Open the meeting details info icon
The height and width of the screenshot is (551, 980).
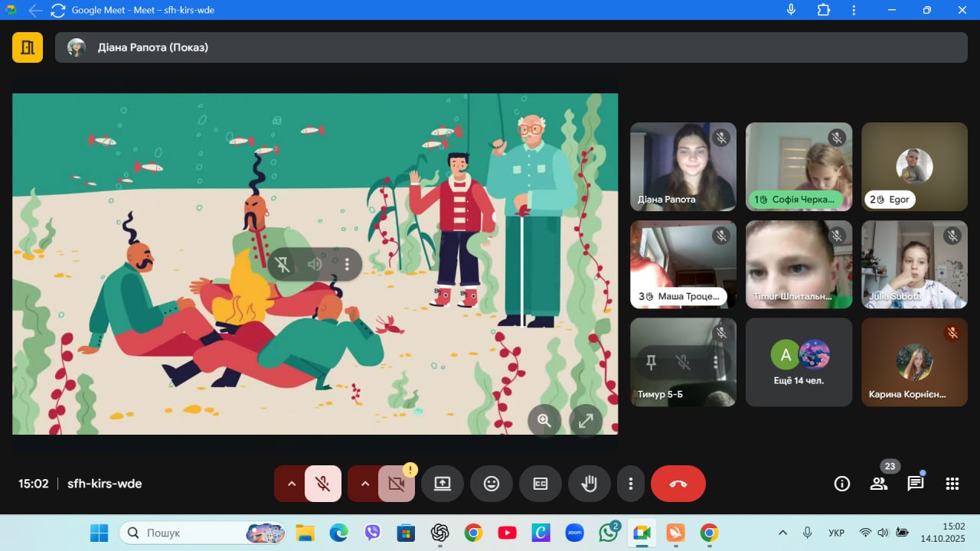pyautogui.click(x=841, y=484)
